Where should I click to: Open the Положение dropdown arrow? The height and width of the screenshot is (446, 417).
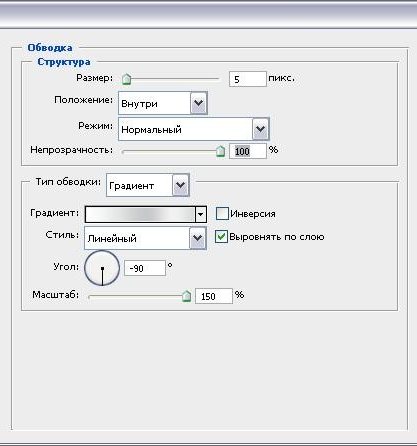pyautogui.click(x=199, y=103)
